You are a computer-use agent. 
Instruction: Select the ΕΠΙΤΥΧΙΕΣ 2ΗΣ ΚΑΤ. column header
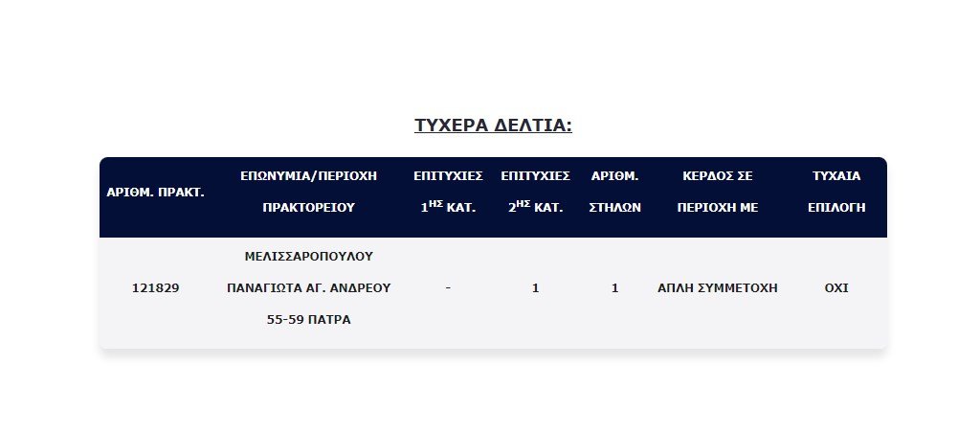(x=535, y=192)
